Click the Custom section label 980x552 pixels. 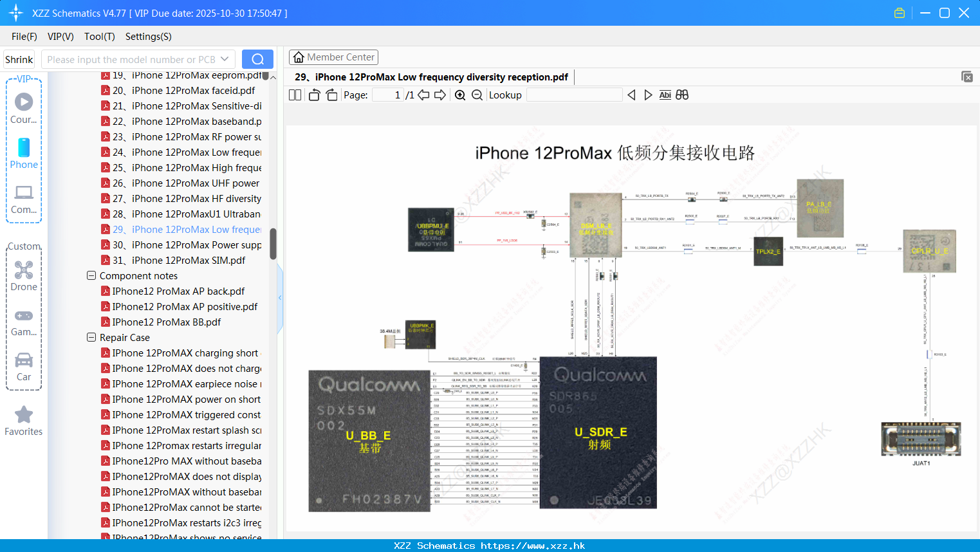click(x=24, y=246)
